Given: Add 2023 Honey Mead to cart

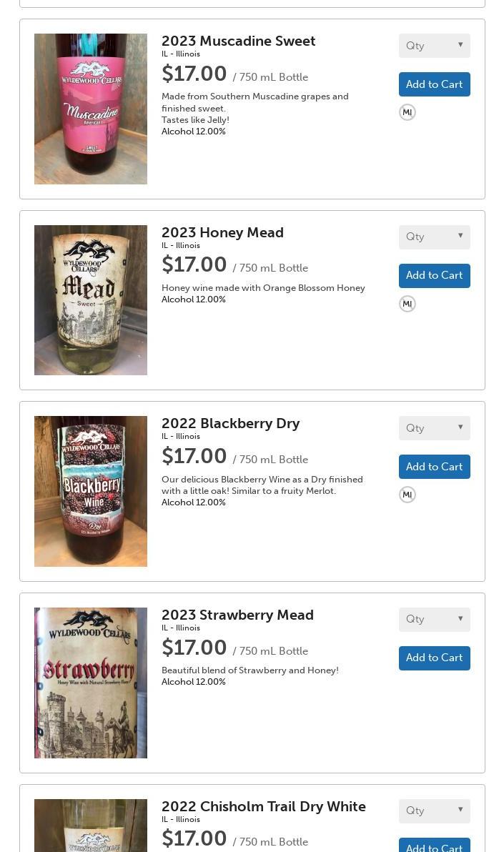Looking at the screenshot, I should point(434,275).
